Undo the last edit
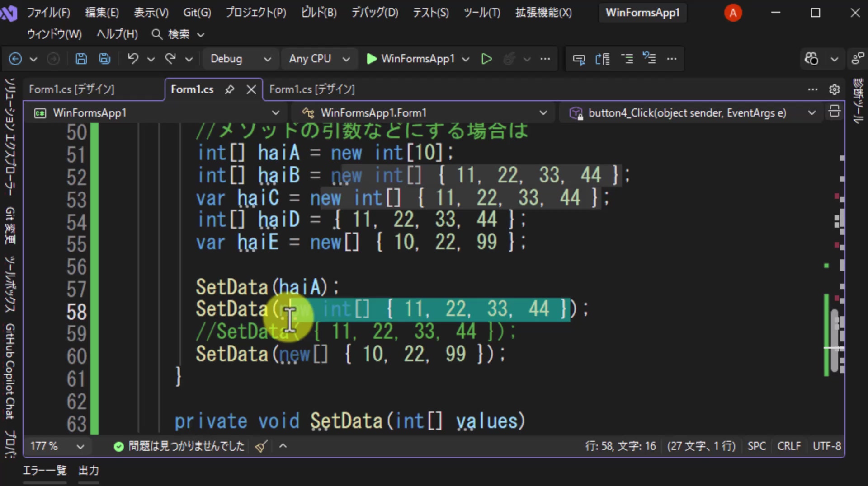This screenshot has height=486, width=868. tap(133, 59)
